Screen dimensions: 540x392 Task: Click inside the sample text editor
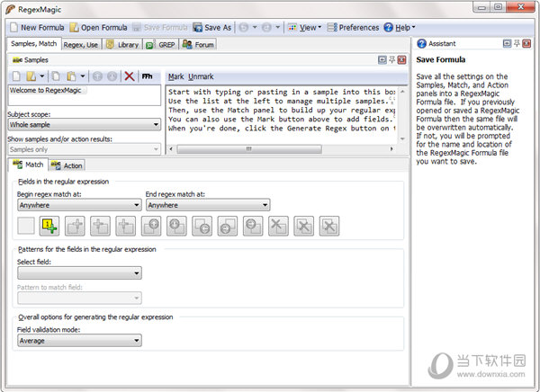(x=281, y=113)
